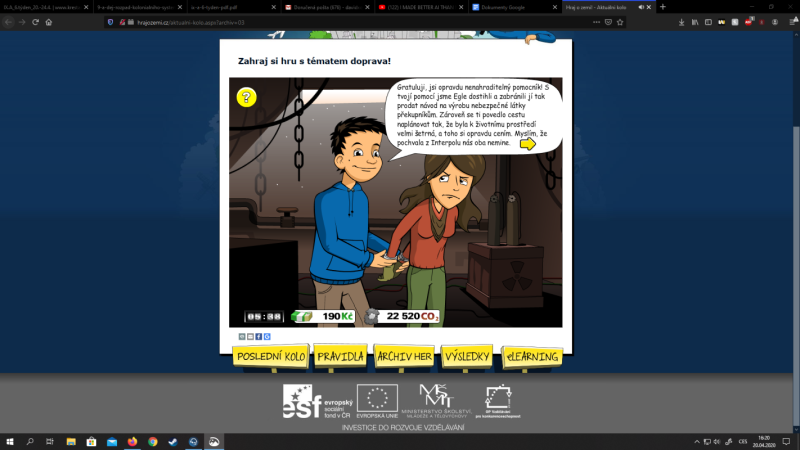Click the Firefox account avatar icon

(775, 22)
